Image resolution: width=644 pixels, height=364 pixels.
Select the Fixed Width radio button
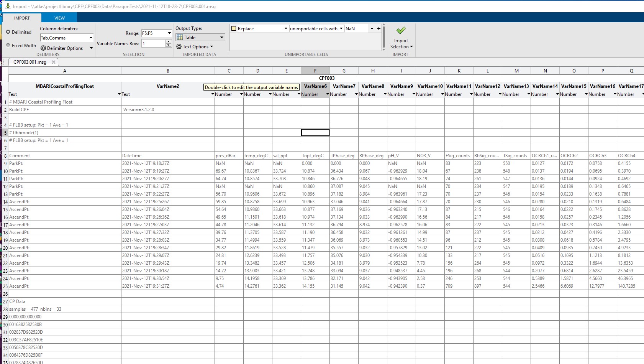[x=8, y=45]
